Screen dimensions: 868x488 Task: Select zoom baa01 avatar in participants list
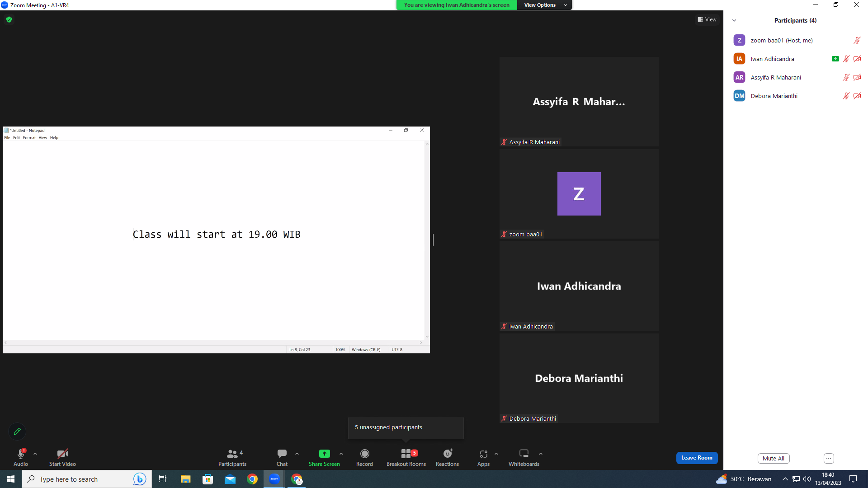739,40
